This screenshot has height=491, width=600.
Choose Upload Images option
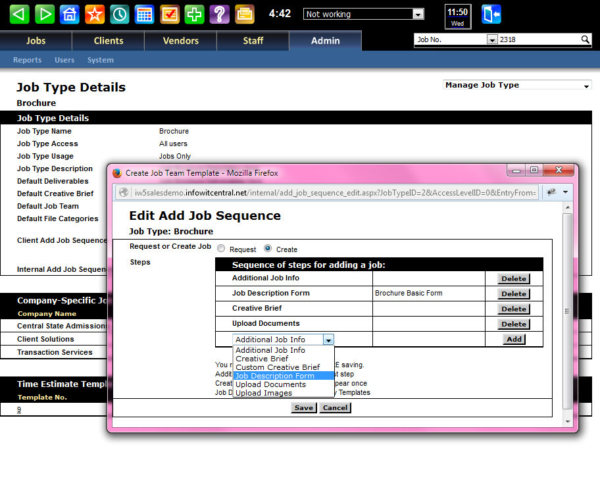pos(284,393)
